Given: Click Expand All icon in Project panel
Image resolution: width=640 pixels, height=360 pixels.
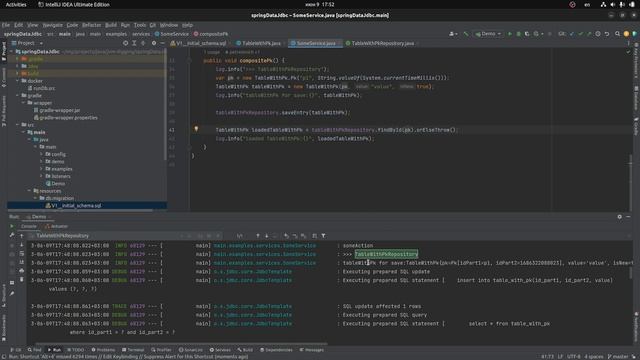Looking at the screenshot, I should pyautogui.click(x=134, y=43).
